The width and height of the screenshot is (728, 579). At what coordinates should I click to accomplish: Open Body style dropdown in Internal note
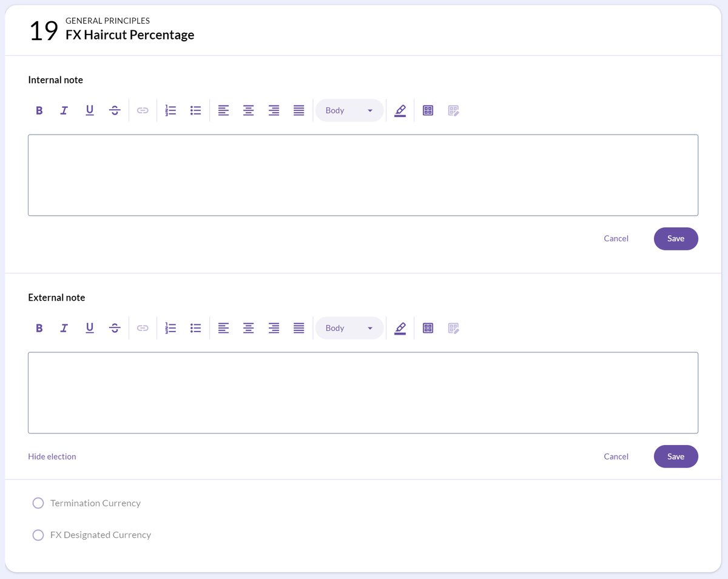(349, 110)
